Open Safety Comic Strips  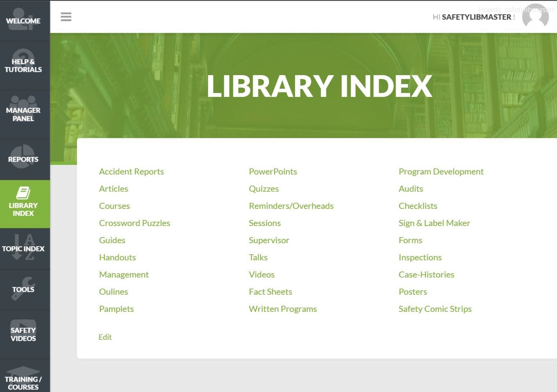(x=435, y=309)
